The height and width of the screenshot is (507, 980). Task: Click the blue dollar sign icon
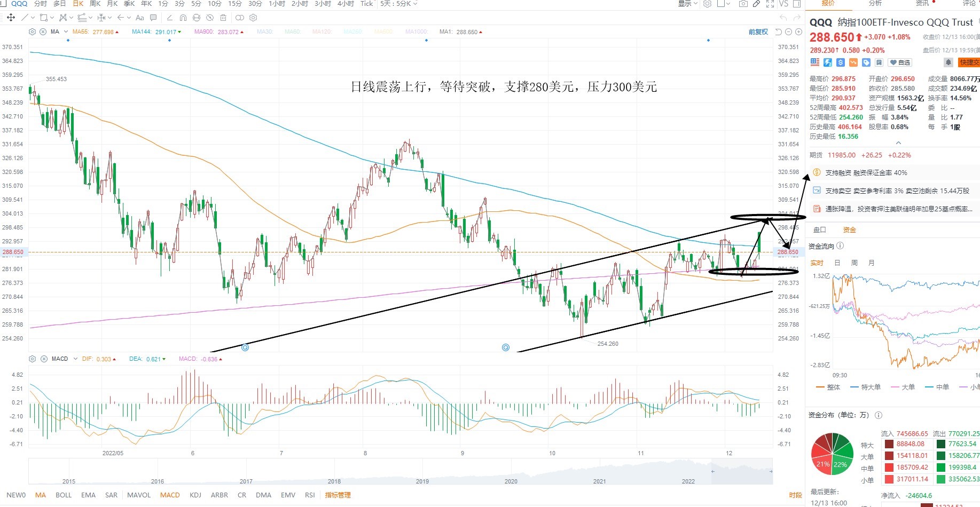pyautogui.click(x=841, y=62)
